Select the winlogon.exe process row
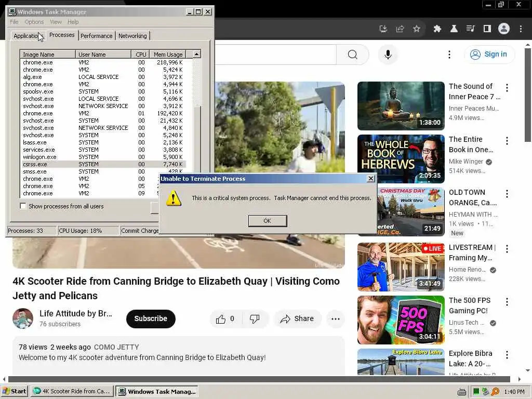 click(x=103, y=157)
